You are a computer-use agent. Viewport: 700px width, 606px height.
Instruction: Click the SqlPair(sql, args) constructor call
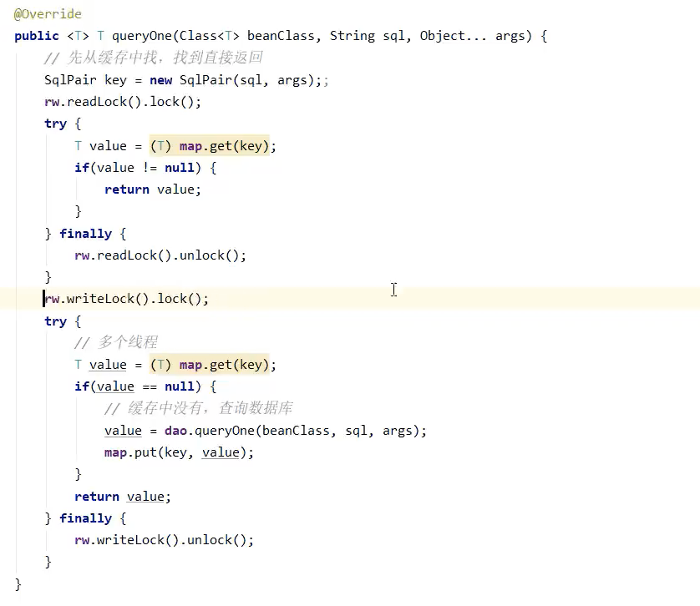tap(246, 80)
